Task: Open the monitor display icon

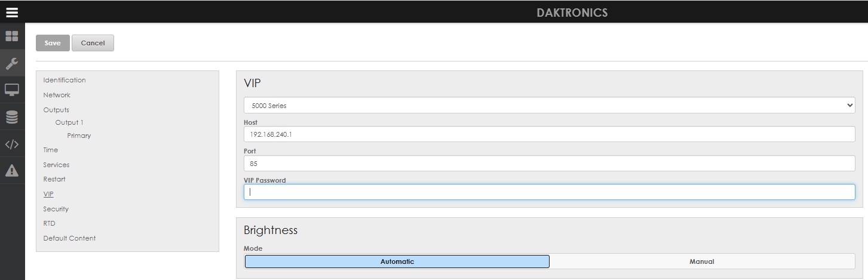Action: tap(12, 90)
